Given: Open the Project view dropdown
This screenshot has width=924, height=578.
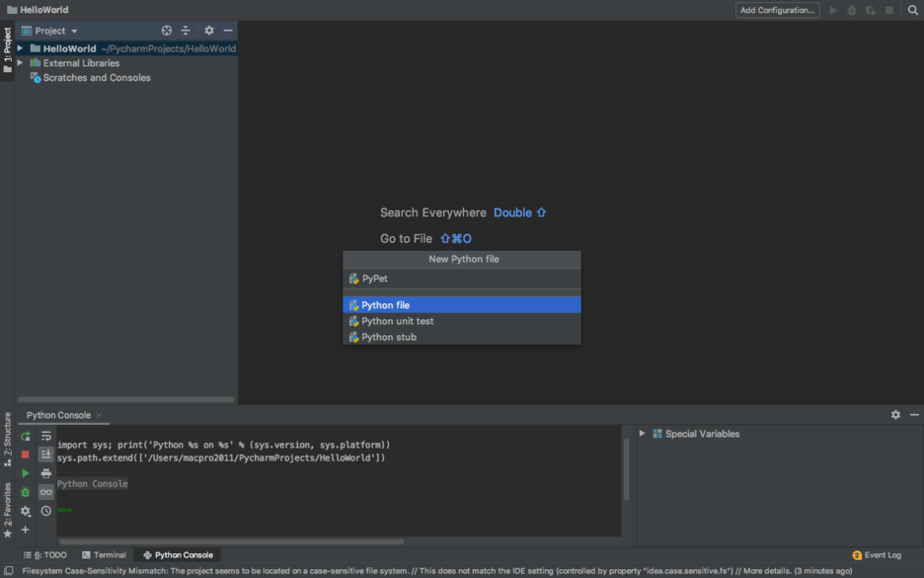Looking at the screenshot, I should [x=50, y=31].
